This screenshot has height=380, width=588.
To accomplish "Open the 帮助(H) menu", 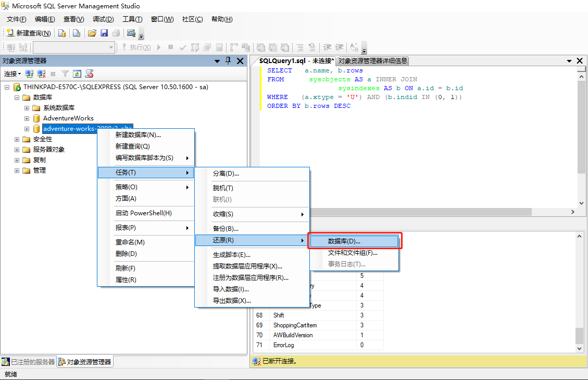I will 222,19.
